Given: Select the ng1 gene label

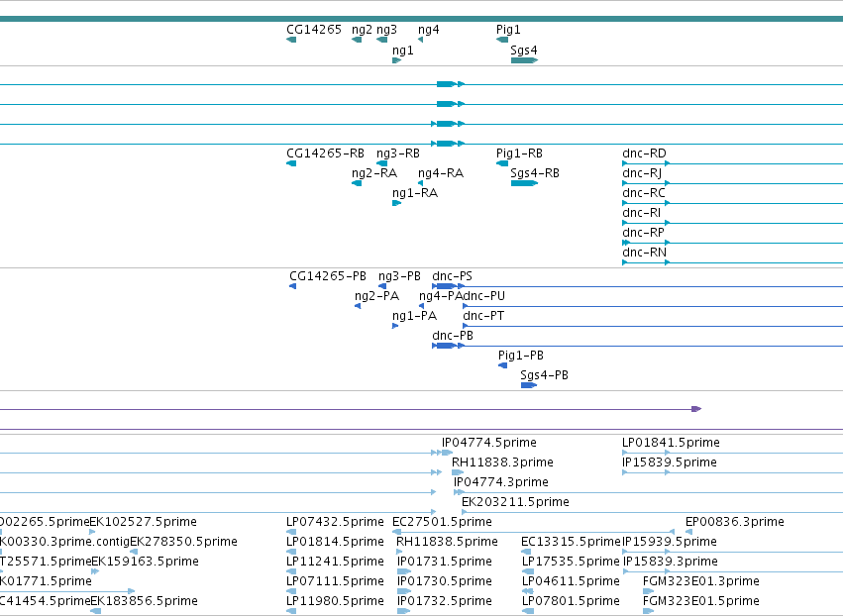Looking at the screenshot, I should point(403,51).
